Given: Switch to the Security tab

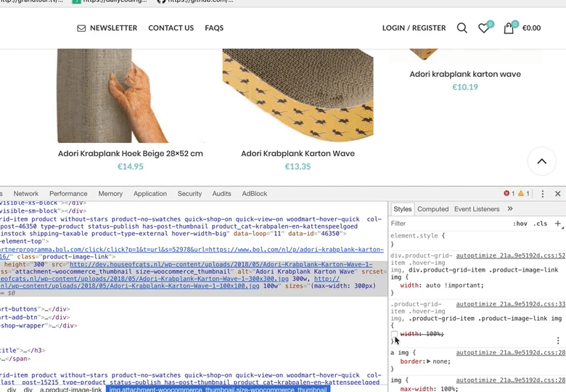Looking at the screenshot, I should [x=189, y=194].
